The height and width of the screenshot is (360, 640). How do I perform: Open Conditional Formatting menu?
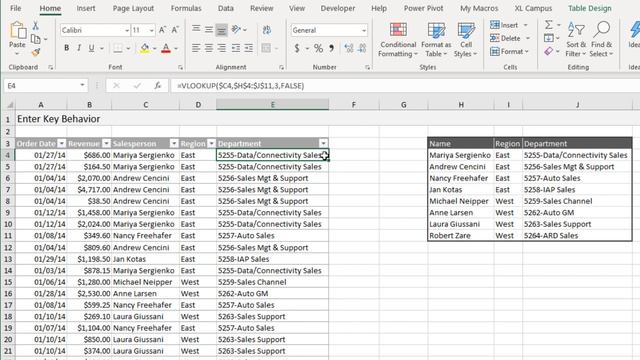tap(398, 40)
